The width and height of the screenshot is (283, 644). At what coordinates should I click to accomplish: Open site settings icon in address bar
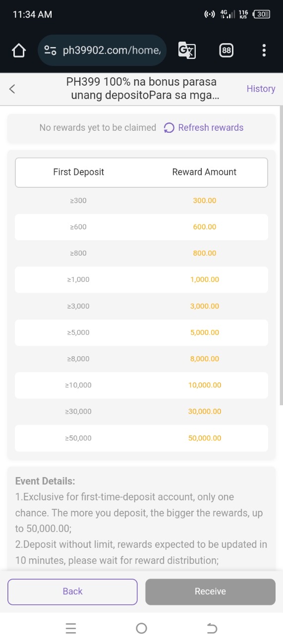[50, 50]
